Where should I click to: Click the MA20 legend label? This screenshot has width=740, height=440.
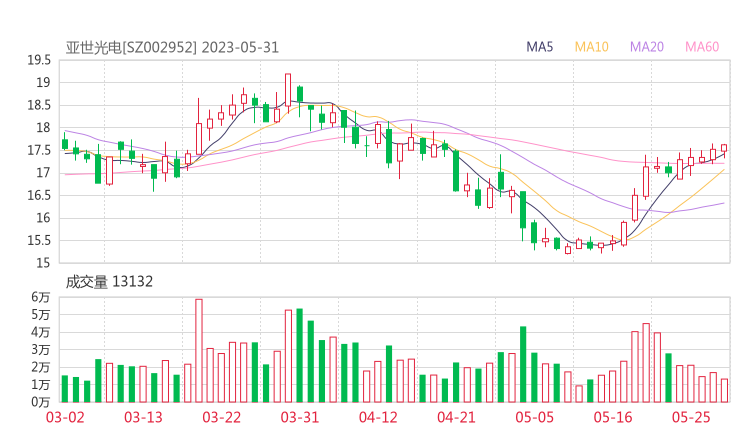point(647,47)
